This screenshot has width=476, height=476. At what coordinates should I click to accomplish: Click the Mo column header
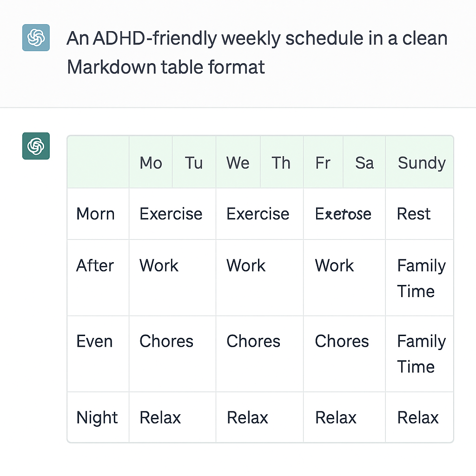pyautogui.click(x=151, y=163)
